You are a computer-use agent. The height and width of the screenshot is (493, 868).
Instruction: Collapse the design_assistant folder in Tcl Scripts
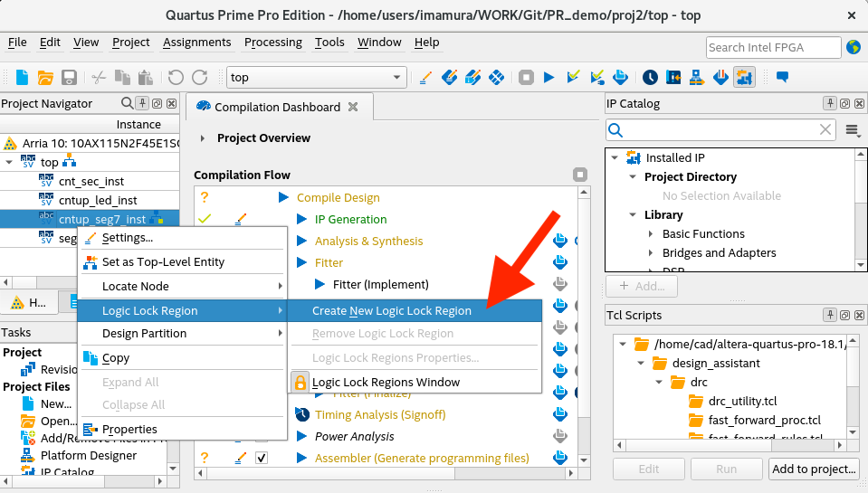pos(641,363)
